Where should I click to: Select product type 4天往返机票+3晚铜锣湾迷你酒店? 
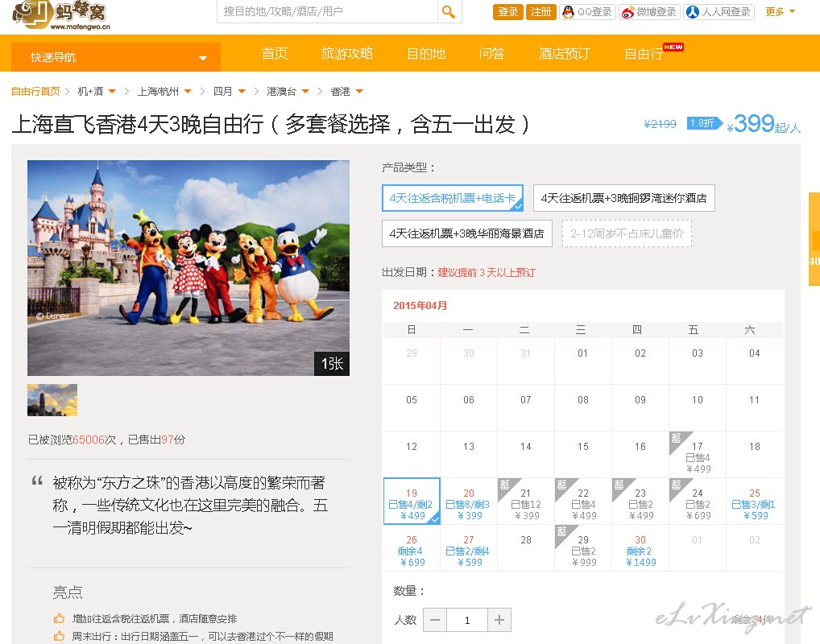(x=624, y=198)
